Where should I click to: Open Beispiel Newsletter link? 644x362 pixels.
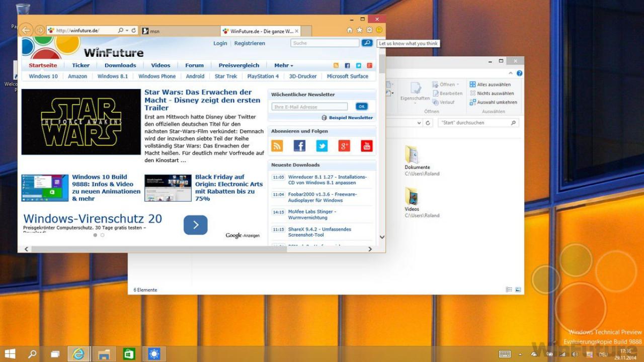click(351, 118)
